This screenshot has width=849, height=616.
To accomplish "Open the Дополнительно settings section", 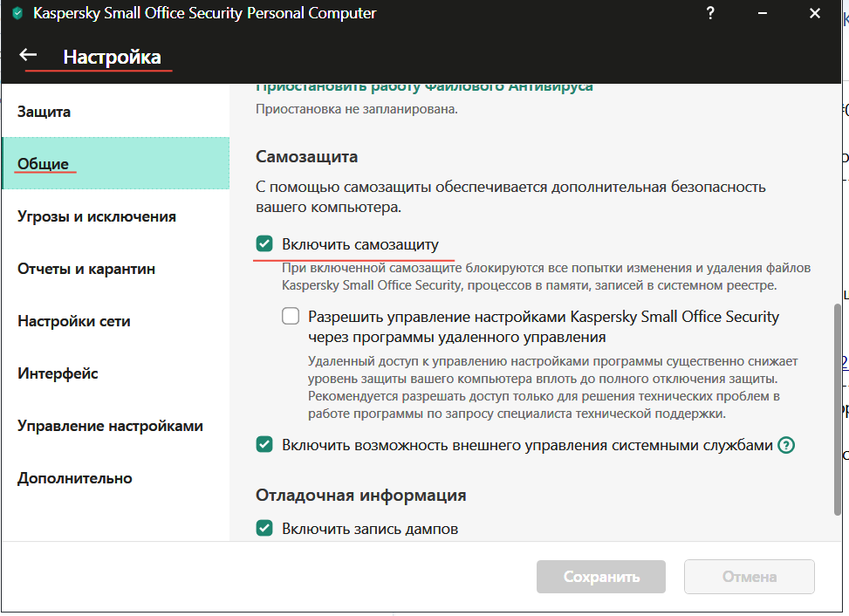I will 115,478.
